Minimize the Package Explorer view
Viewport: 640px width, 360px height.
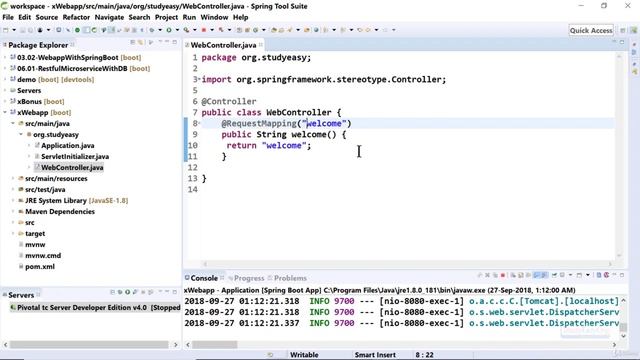[167, 42]
